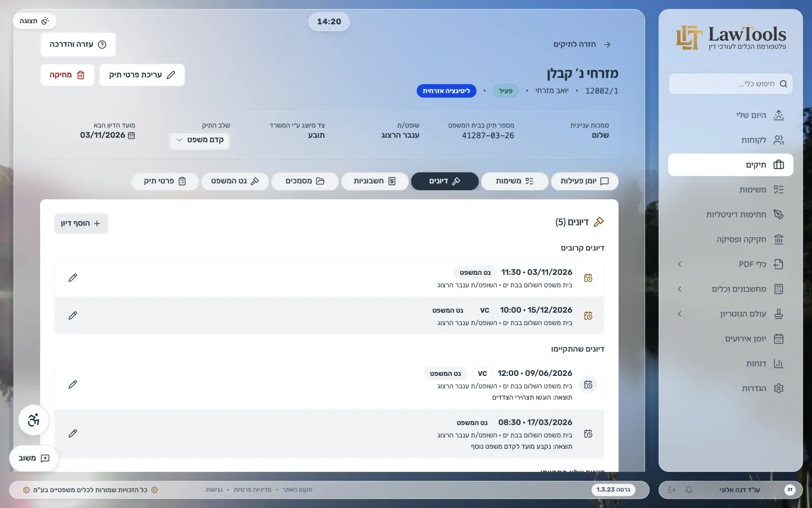The image size is (812, 508).
Task: Click the events calendar icon in sidebar
Action: coord(779,339)
